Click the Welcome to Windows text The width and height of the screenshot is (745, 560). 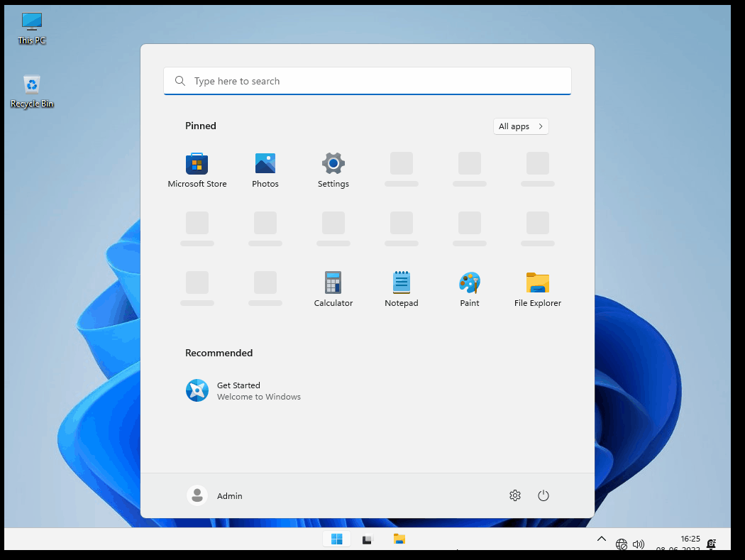point(259,397)
